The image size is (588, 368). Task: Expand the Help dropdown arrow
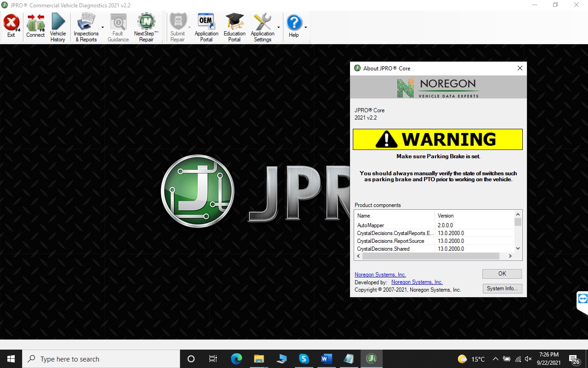click(x=305, y=28)
